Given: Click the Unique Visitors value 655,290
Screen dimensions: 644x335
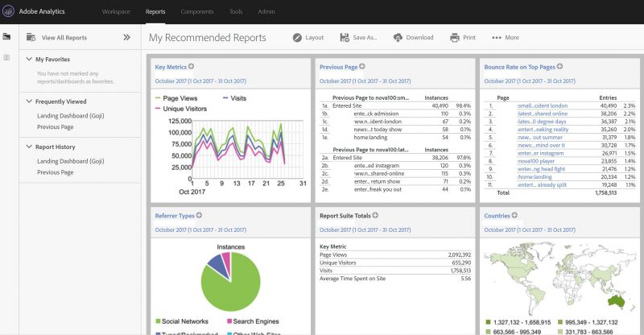Looking at the screenshot, I should (461, 263).
